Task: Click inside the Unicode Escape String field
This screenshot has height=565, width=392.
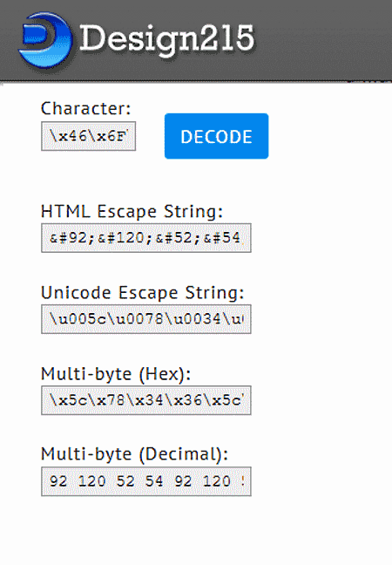Action: (146, 319)
